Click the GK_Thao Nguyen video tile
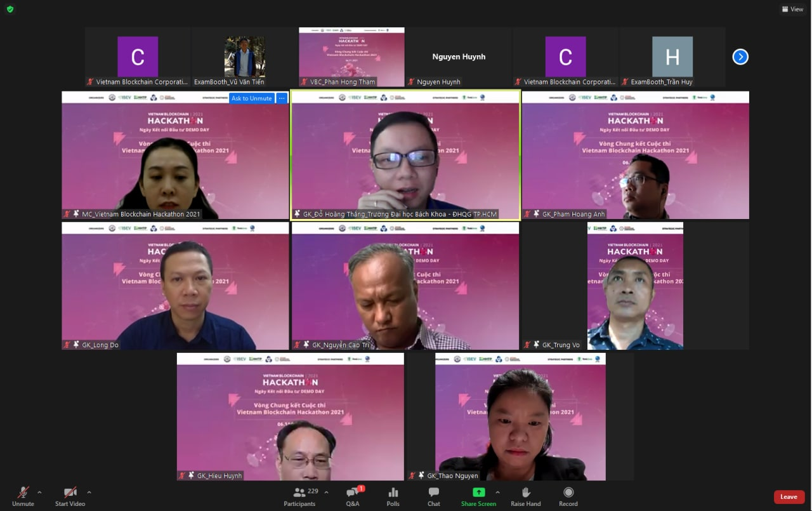This screenshot has height=511, width=812. pyautogui.click(x=520, y=416)
